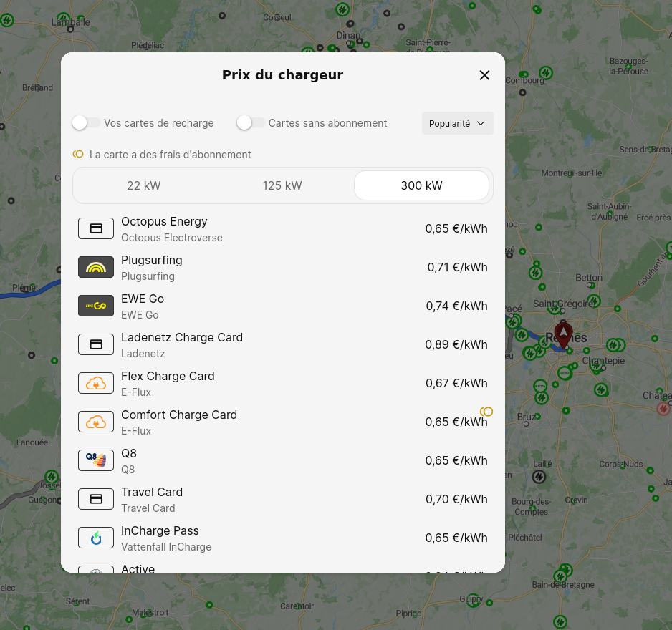
Task: Toggle 'Cartes sans abonnement' switch
Action: coord(251,123)
